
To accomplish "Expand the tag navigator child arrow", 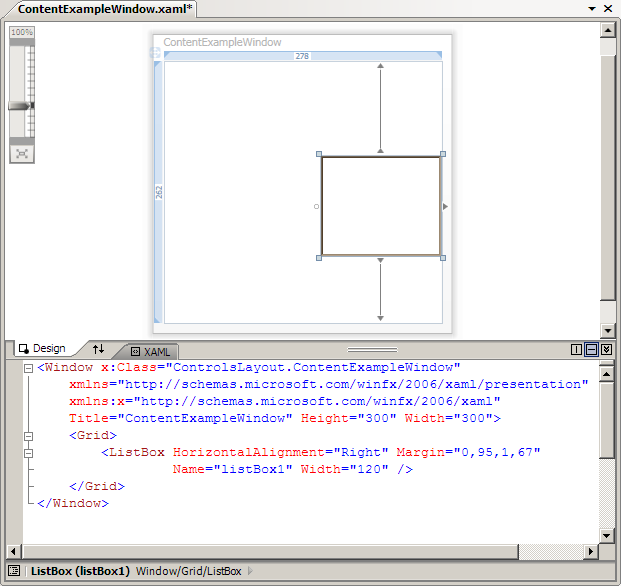I will [x=250, y=571].
